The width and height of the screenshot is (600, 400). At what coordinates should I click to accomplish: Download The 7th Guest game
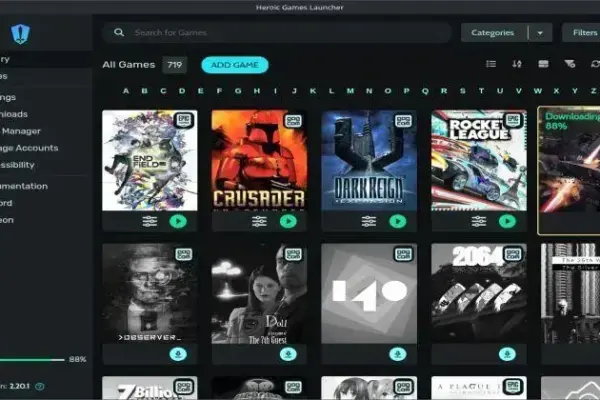288,354
